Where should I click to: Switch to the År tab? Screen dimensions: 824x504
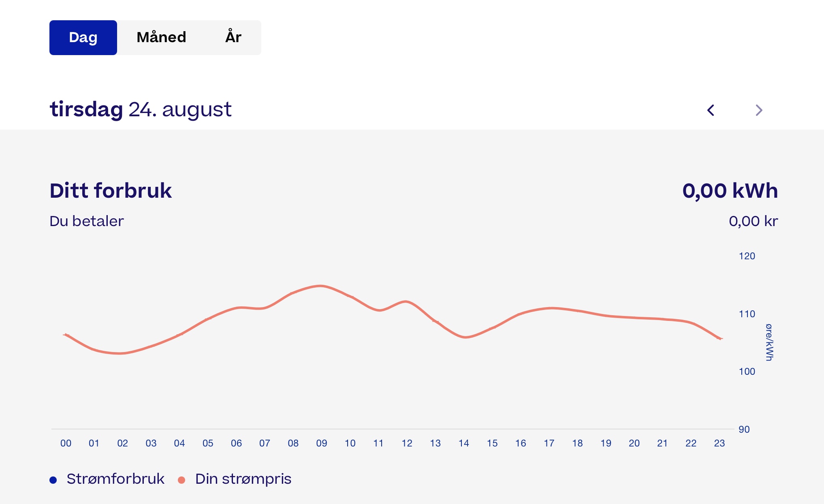pos(233,37)
